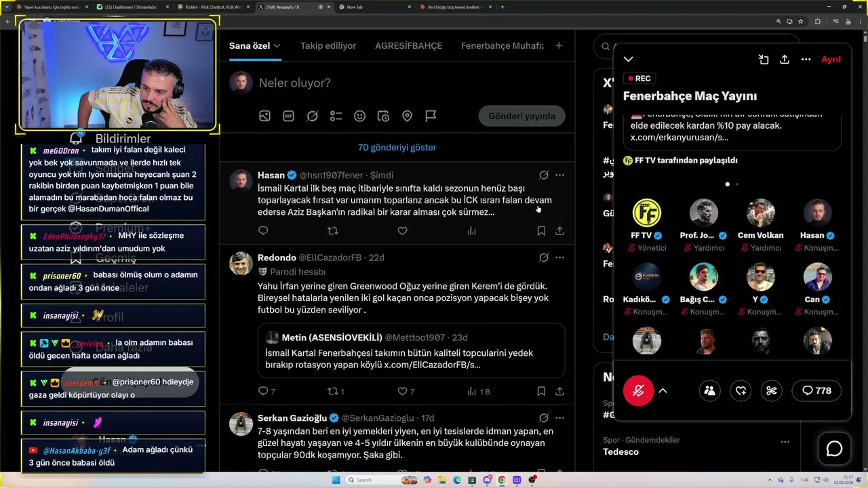Switch to the New Tab browser tab
868x488 pixels.
[375, 7]
